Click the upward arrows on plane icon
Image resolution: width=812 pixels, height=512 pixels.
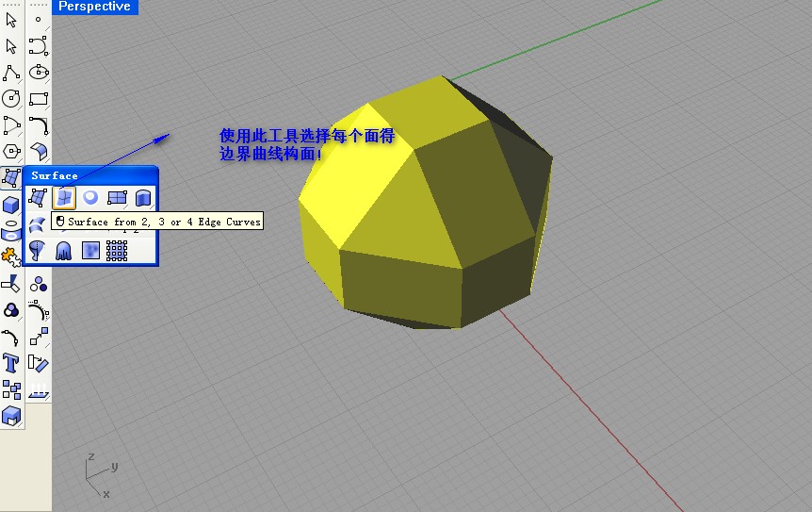coord(39,389)
